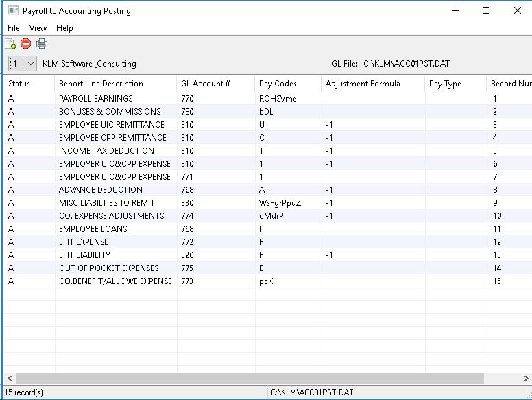532x400 pixels.
Task: Click the application icon in the title bar
Action: tap(13, 10)
